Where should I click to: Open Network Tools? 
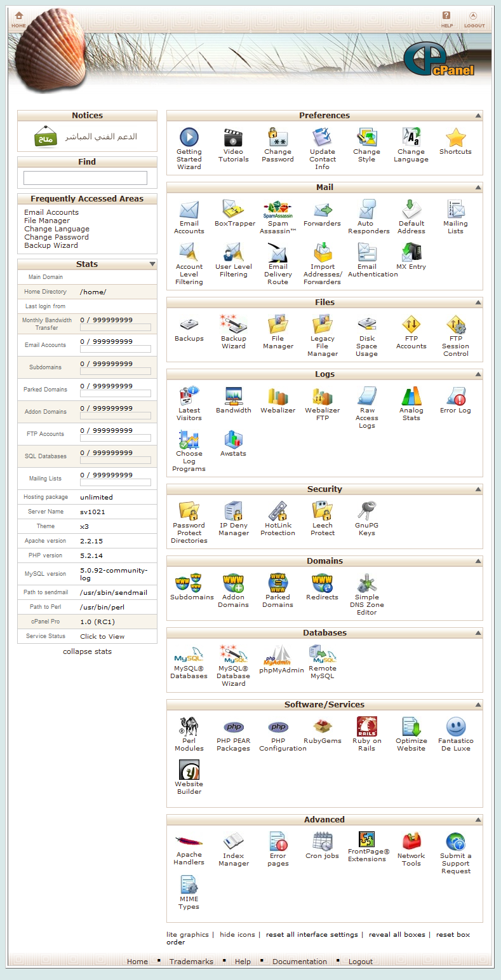tap(411, 841)
